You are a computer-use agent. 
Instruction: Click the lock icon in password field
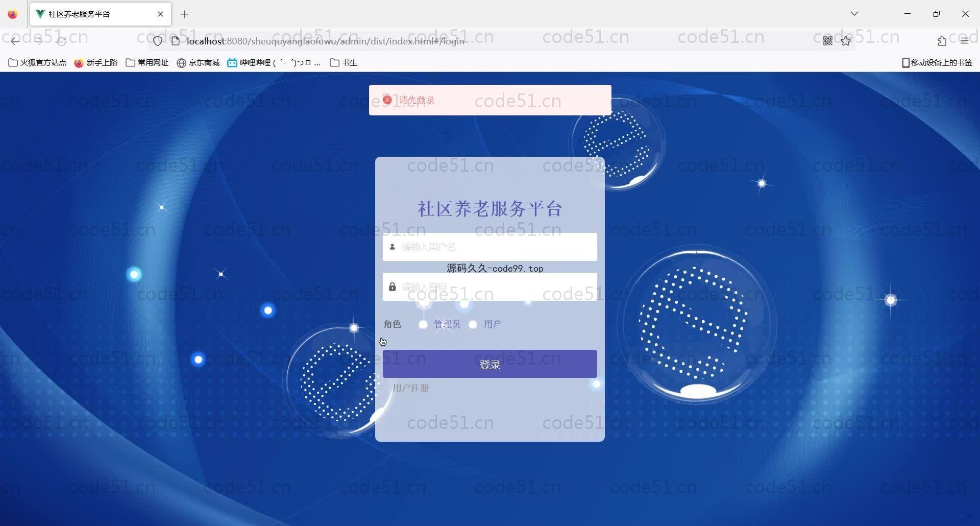click(x=392, y=286)
